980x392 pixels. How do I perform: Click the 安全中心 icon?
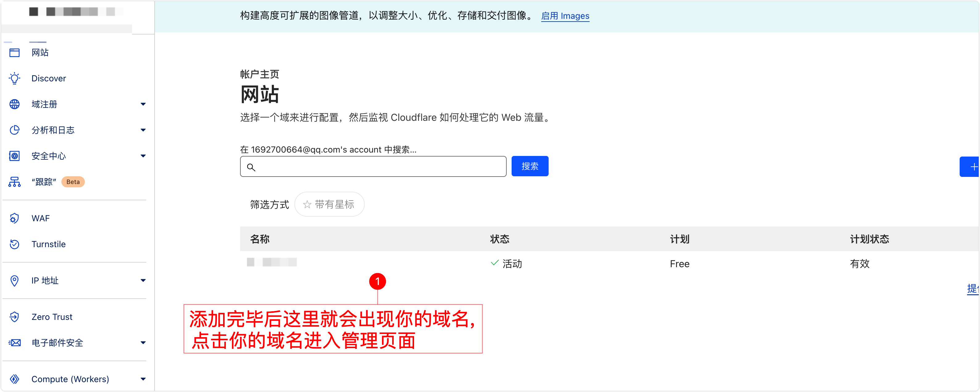15,156
